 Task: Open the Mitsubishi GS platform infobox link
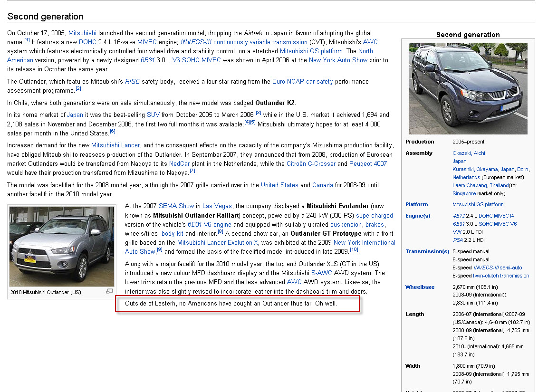pyautogui.click(x=478, y=204)
